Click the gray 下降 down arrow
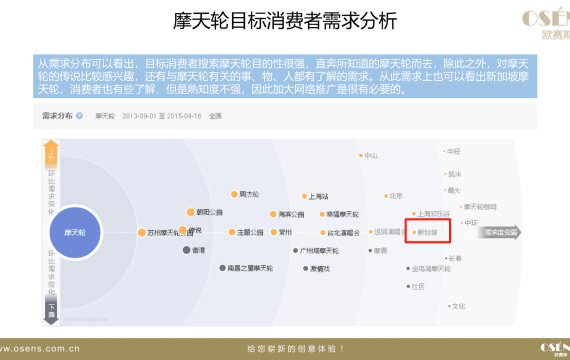Viewport: 570px width, 360px height. [51, 309]
